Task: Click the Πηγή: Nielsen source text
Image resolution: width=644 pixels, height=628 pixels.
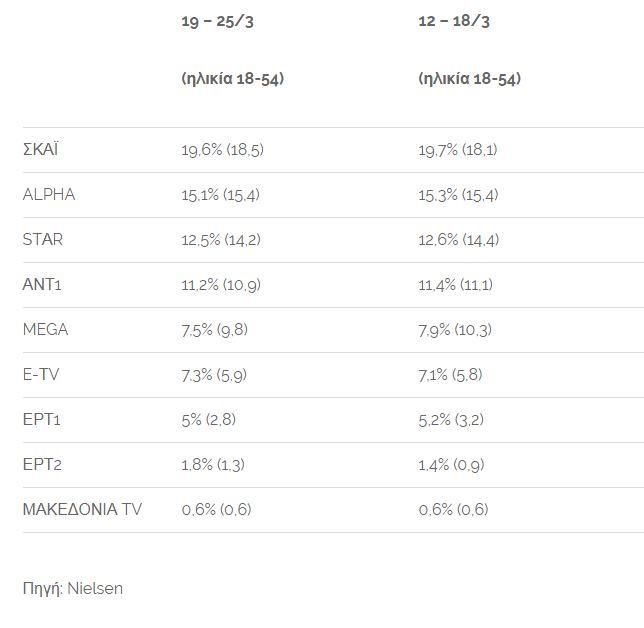Action: point(73,589)
